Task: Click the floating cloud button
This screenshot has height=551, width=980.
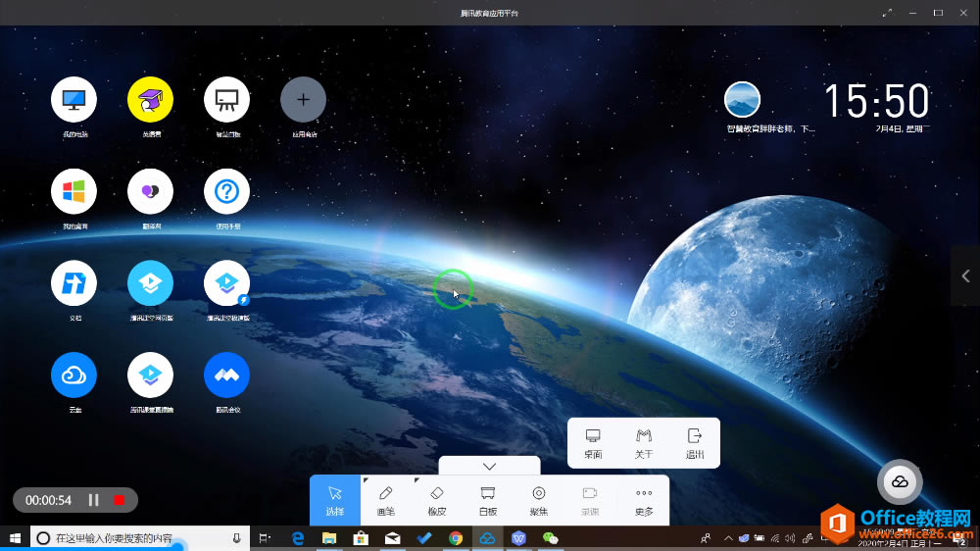Action: (x=900, y=481)
